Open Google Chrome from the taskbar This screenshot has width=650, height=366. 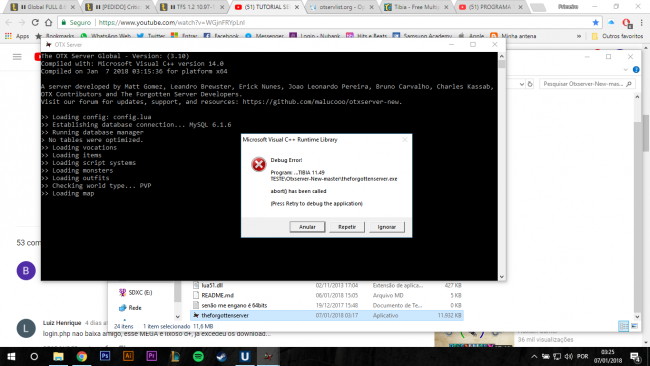[82, 356]
